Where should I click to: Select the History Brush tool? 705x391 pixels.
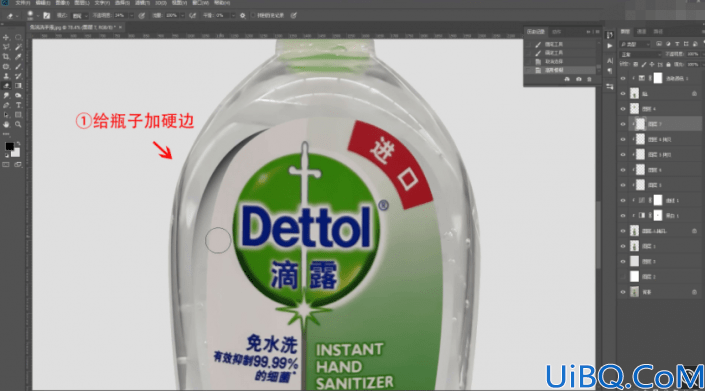click(x=18, y=76)
